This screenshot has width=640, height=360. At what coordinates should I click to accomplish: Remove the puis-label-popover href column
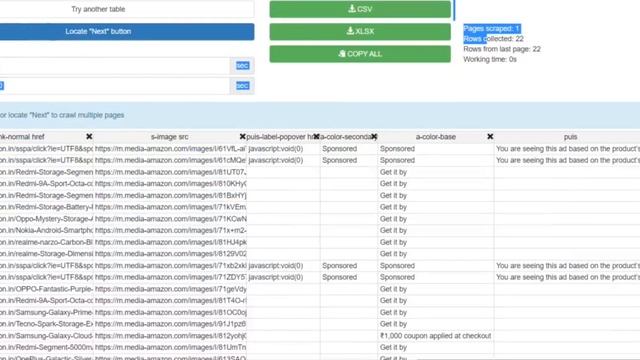316,137
